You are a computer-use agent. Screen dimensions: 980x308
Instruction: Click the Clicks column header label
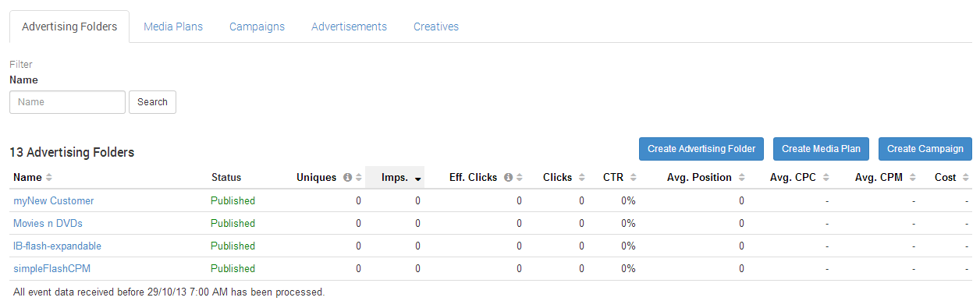pyautogui.click(x=558, y=178)
